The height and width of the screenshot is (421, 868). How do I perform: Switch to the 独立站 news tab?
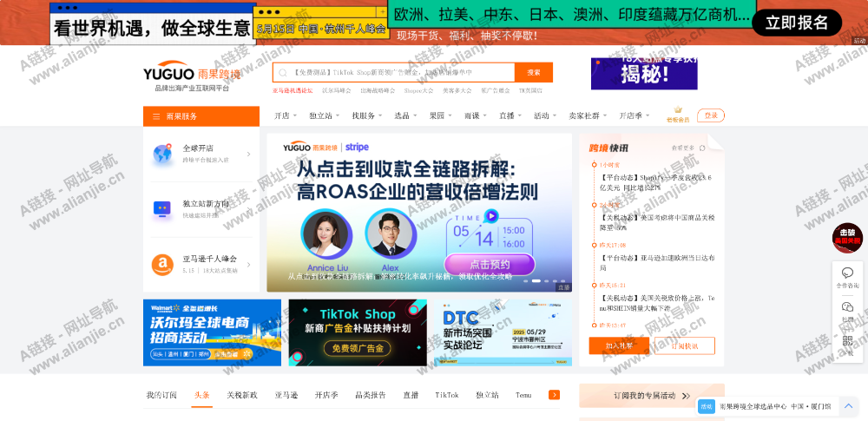click(487, 395)
